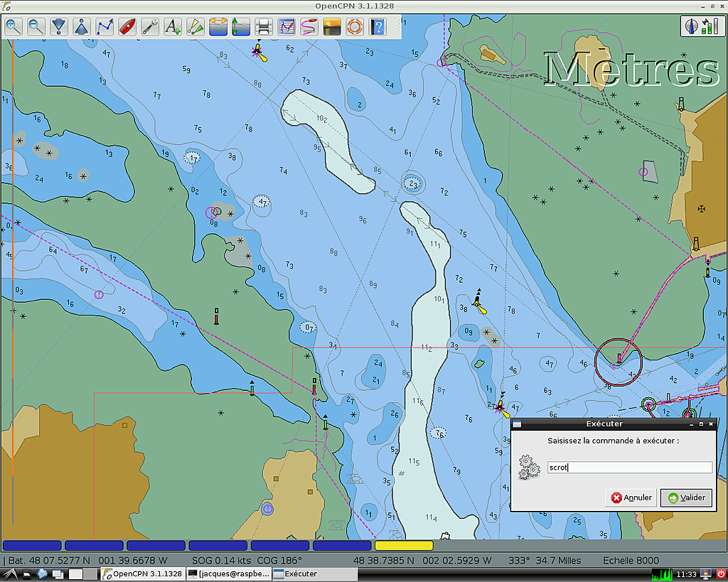
Task: Open About OpenCPN help icon
Action: click(378, 27)
